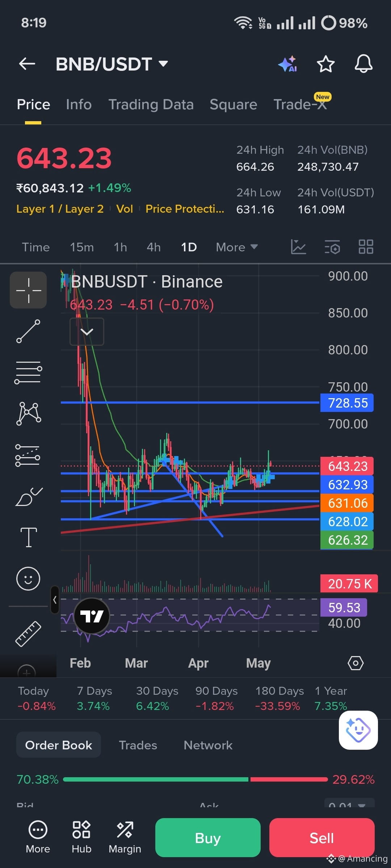This screenshot has width=391, height=868.
Task: Switch to the Trades tab
Action: (x=138, y=745)
